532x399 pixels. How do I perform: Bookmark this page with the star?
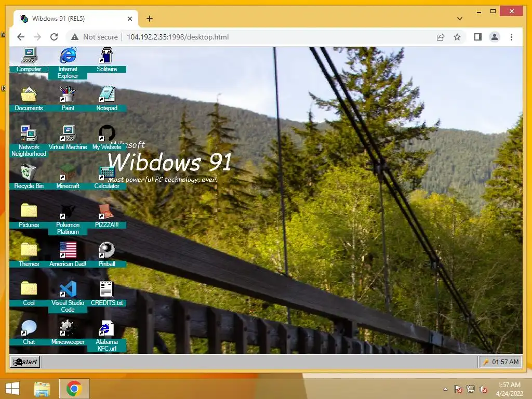click(457, 37)
